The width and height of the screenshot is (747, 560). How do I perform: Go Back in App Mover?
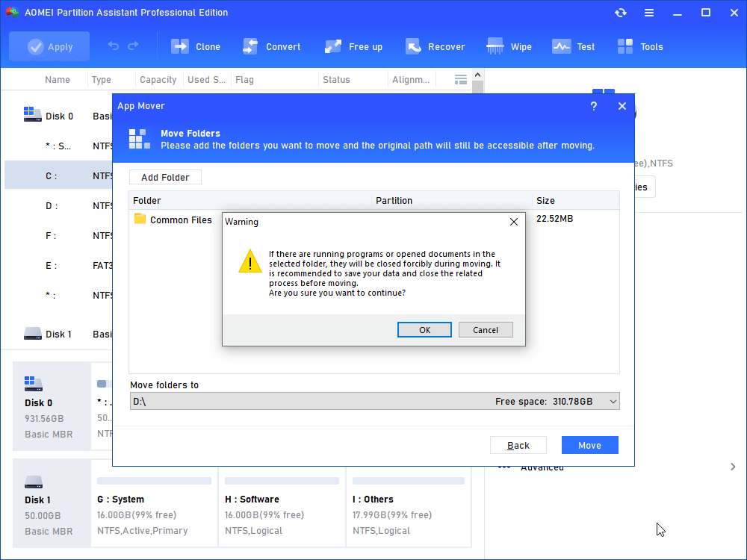(x=518, y=445)
